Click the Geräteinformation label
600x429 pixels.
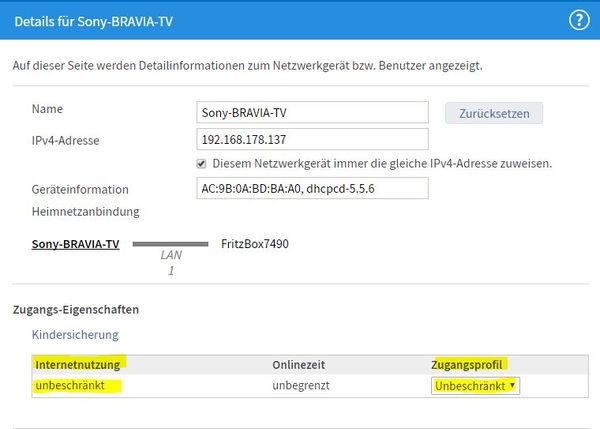click(x=80, y=189)
